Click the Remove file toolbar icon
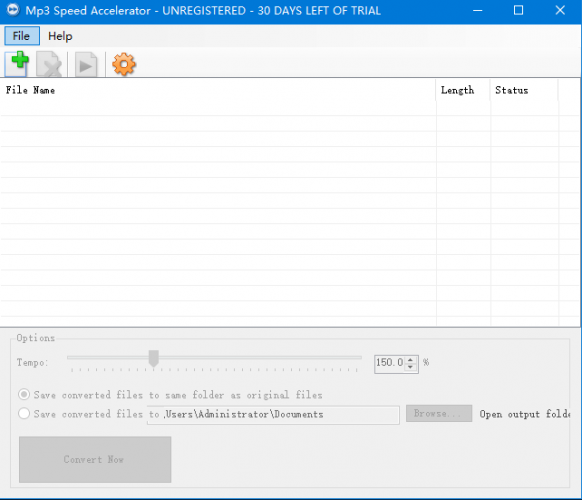Viewport: 582px width, 500px height. [x=49, y=64]
